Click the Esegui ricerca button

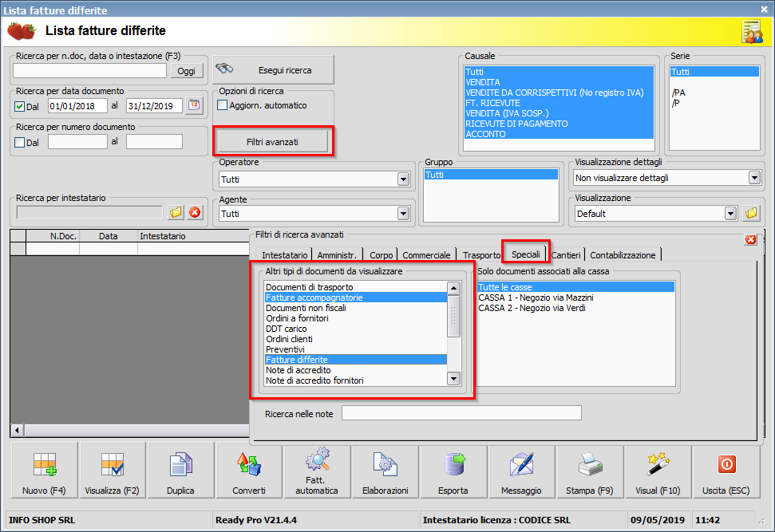tap(273, 69)
